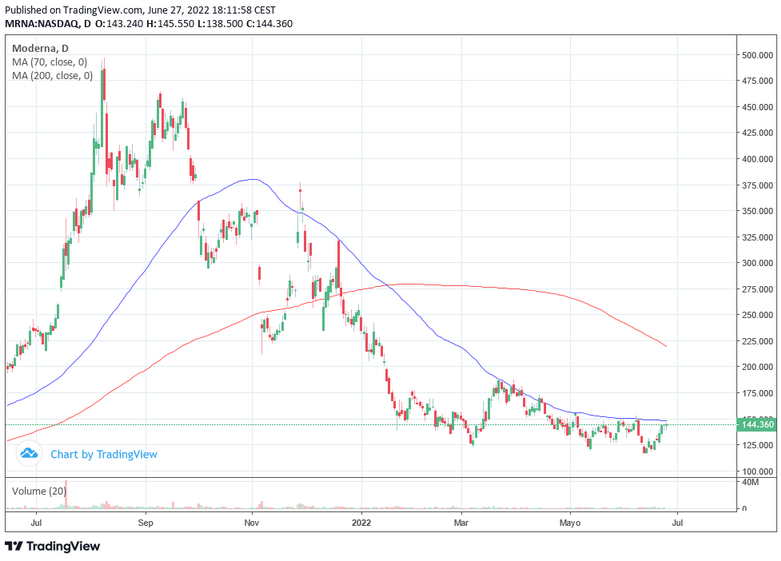Screen dimensions: 781x561
Task: Click the 400.000 price axis label
Action: point(758,159)
